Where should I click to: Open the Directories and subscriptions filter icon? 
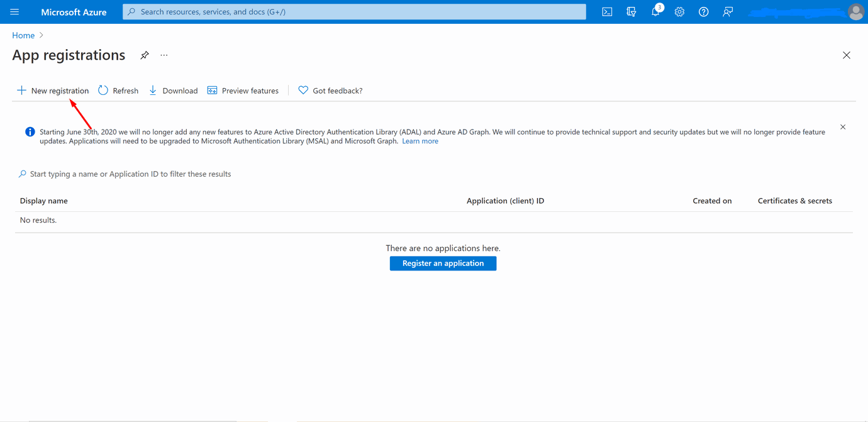click(631, 12)
